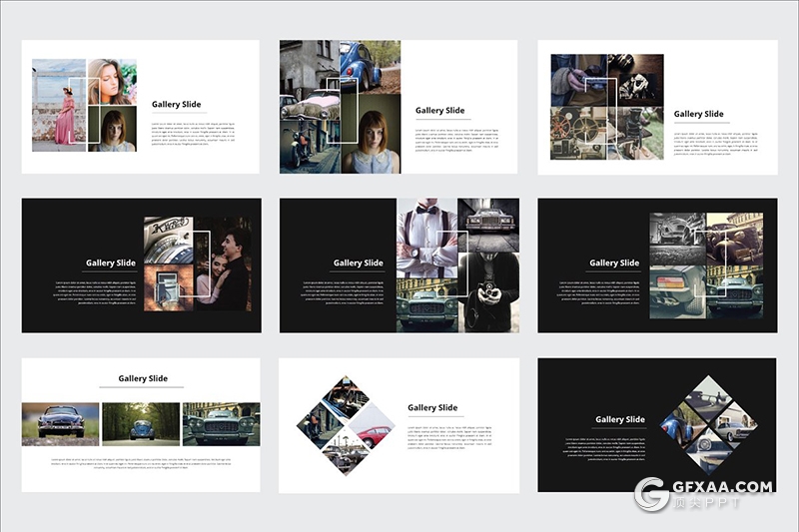The height and width of the screenshot is (532, 799).
Task: Click the blue Beetle car photo on the top-middle slide
Action: pyautogui.click(x=371, y=65)
